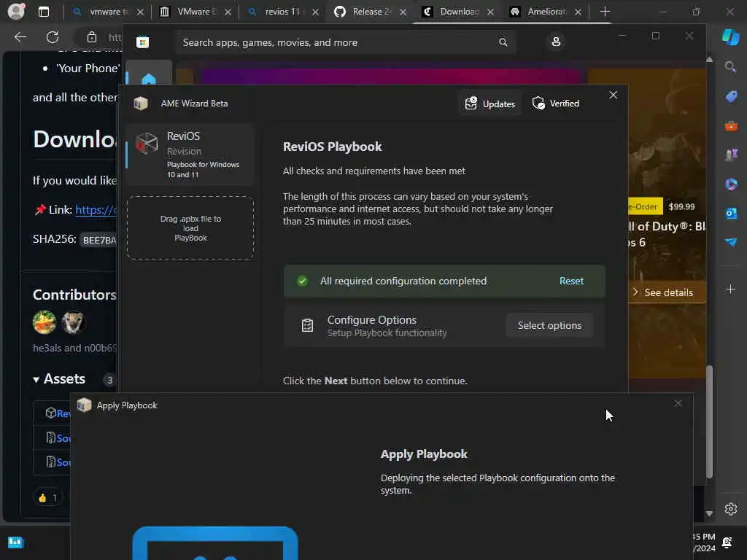Click the scroll down arrow of the page
The height and width of the screenshot is (560, 747).
click(709, 513)
